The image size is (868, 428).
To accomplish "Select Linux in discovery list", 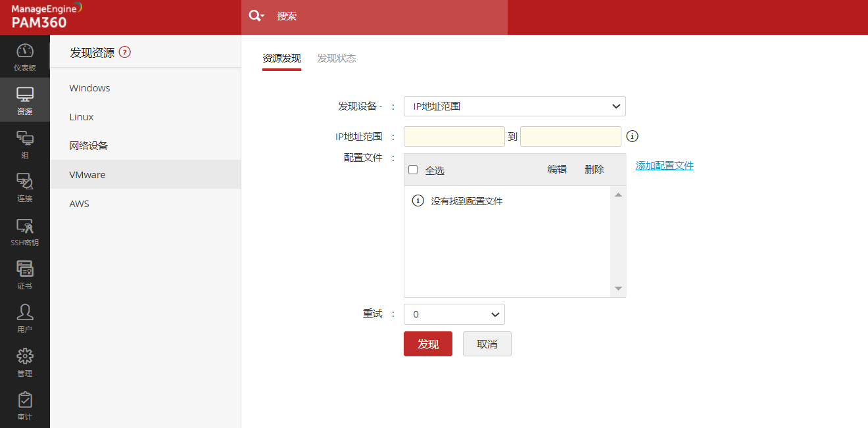I will click(x=145, y=117).
